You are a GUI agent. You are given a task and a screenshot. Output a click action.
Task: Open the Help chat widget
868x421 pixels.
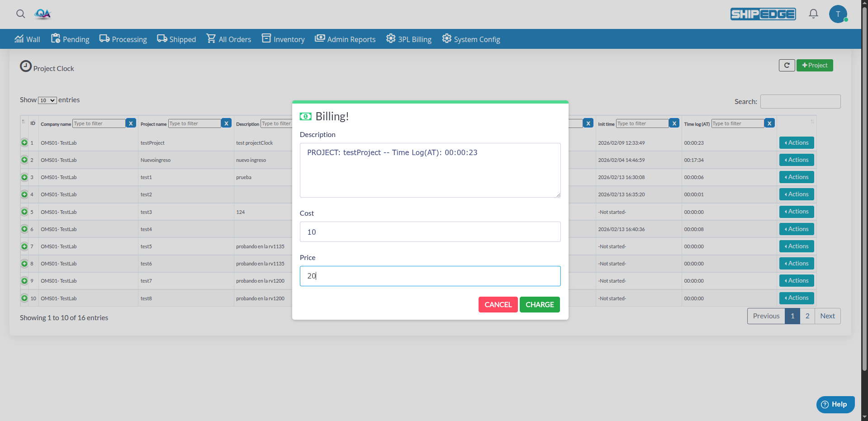click(835, 404)
